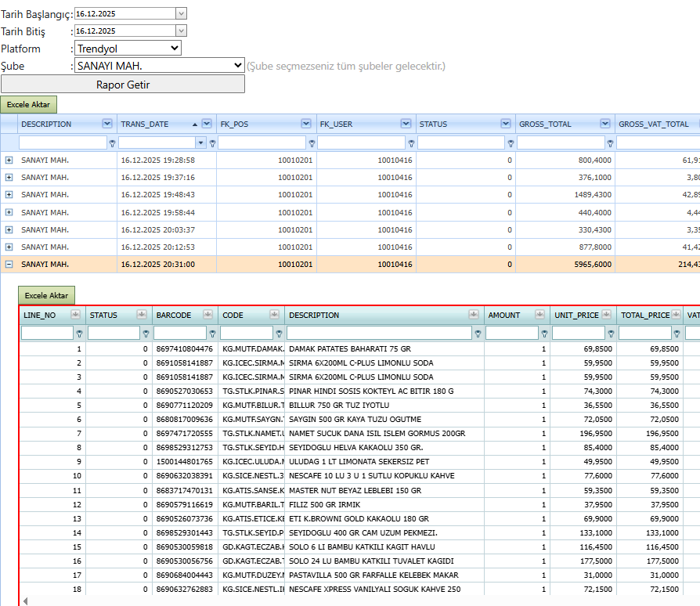Expand the 19:58:44 transaction row
Viewport: 700px width, 606px height.
click(x=9, y=212)
